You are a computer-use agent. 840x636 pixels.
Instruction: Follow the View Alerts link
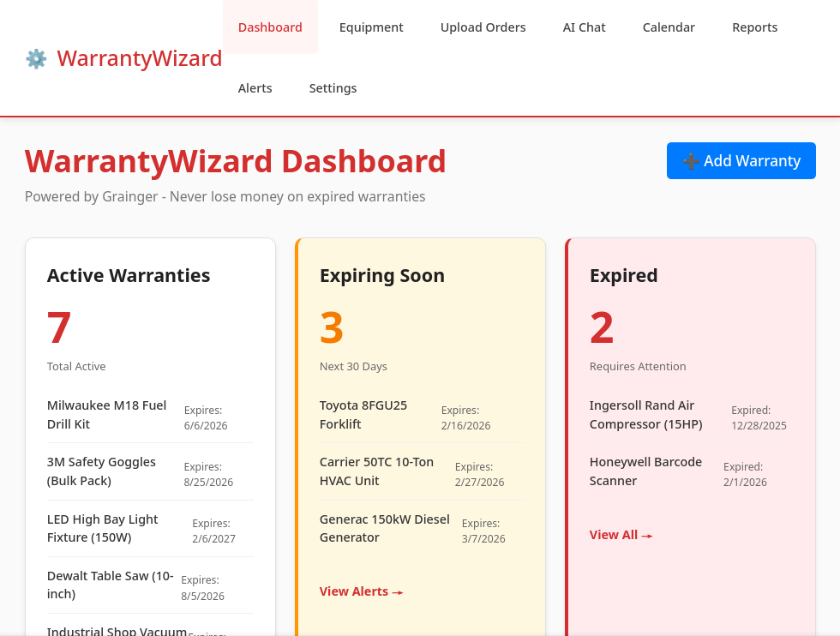pos(361,591)
